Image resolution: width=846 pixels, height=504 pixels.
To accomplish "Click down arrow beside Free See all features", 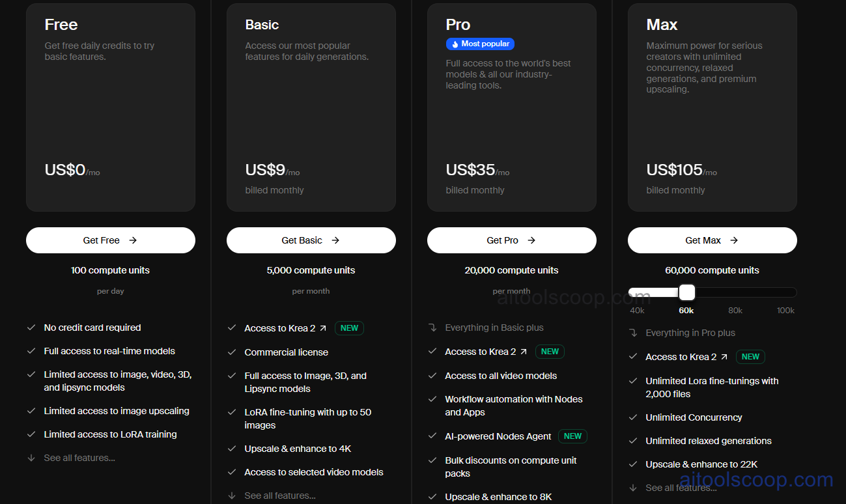I will click(x=31, y=458).
